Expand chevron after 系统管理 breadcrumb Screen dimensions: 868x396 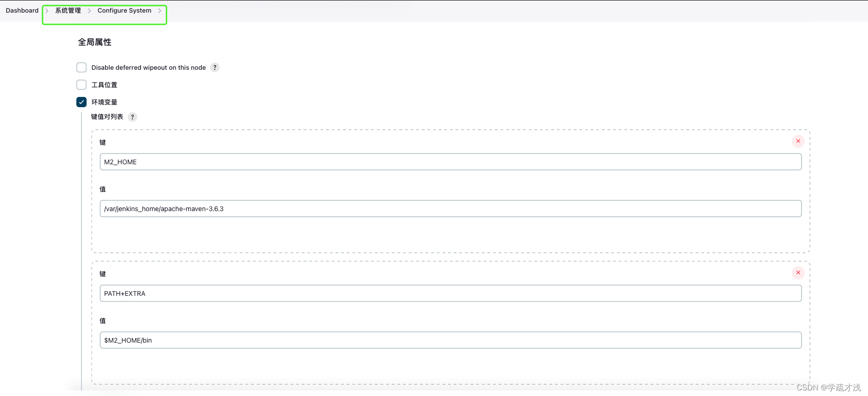(89, 11)
